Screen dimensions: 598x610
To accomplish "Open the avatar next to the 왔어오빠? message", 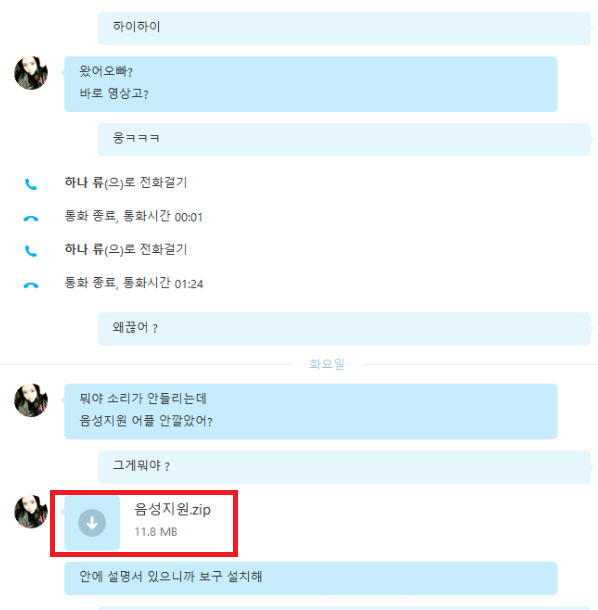I will (x=31, y=73).
